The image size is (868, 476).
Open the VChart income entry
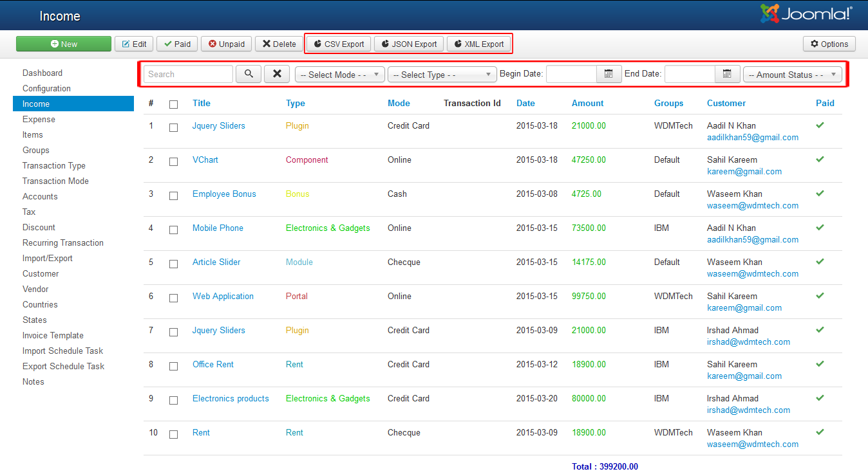tap(205, 160)
